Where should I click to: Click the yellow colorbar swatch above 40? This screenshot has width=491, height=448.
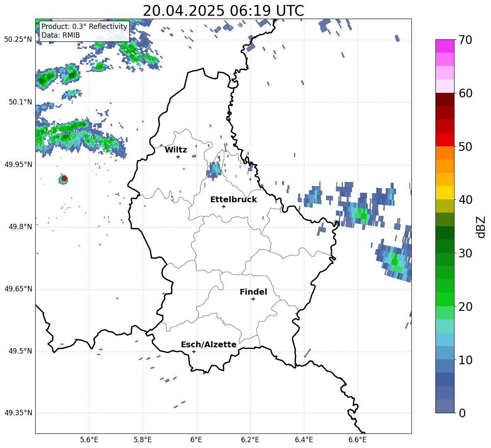pyautogui.click(x=445, y=193)
